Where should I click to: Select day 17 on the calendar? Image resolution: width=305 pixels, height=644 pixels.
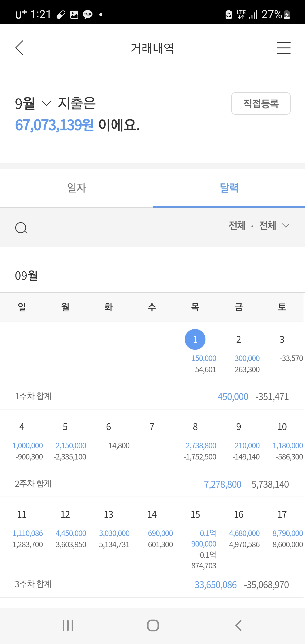click(x=282, y=514)
